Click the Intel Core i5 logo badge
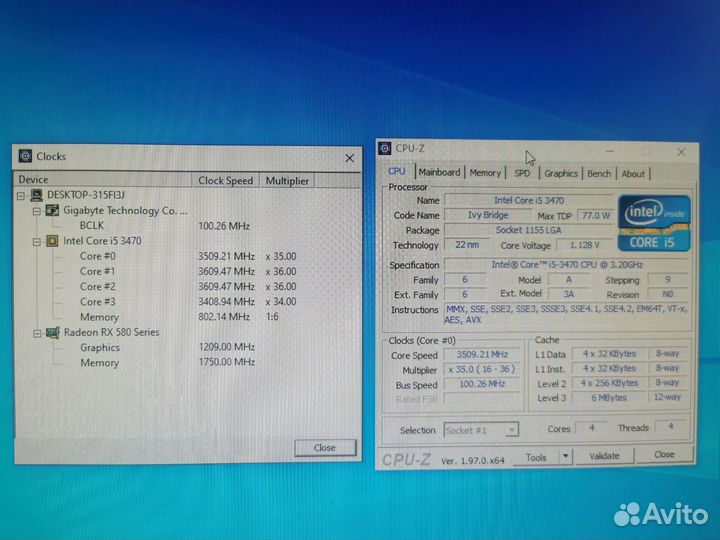This screenshot has height=540, width=720. point(654,223)
